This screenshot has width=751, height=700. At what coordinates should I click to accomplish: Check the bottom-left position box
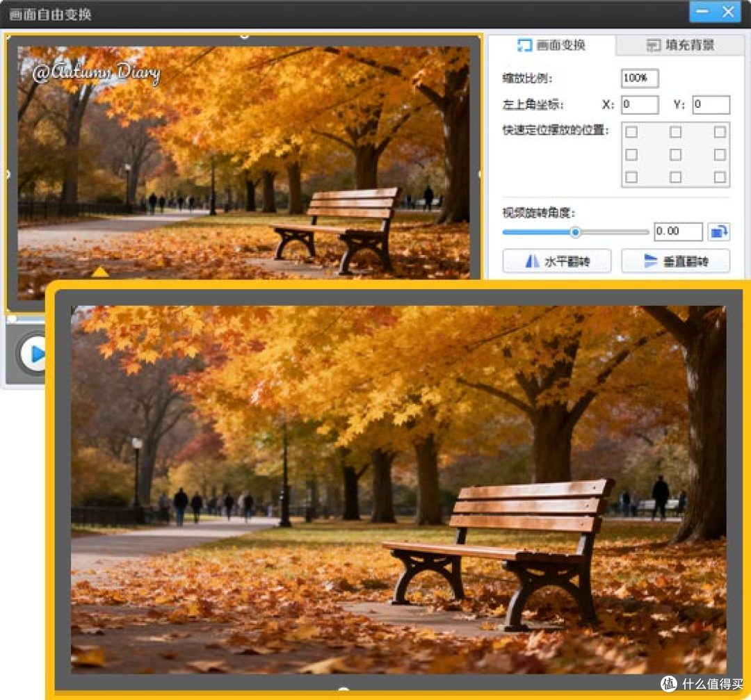click(x=631, y=177)
